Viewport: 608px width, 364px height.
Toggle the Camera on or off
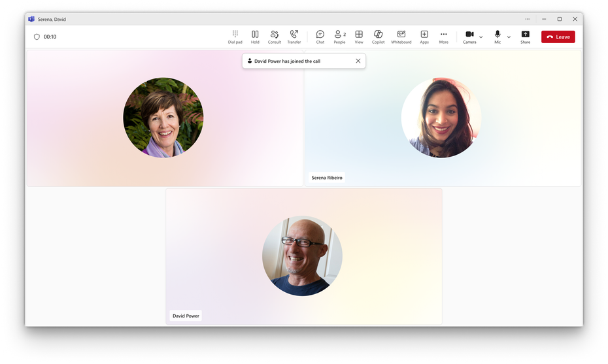coord(469,37)
